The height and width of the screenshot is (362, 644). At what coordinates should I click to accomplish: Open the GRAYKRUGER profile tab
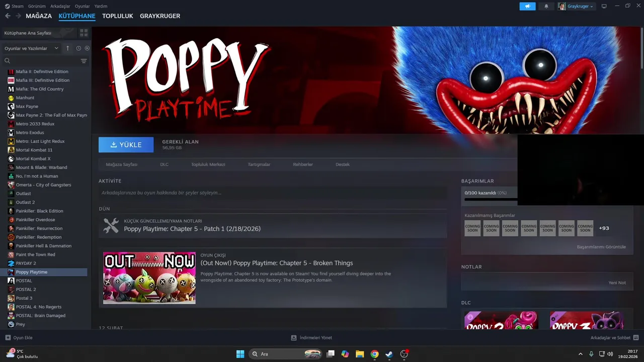[x=160, y=16]
